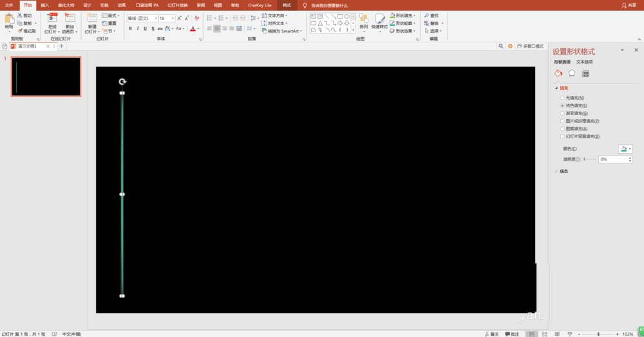Toggle underline (U) formatting
Image resolution: width=644 pixels, height=337 pixels.
145,29
